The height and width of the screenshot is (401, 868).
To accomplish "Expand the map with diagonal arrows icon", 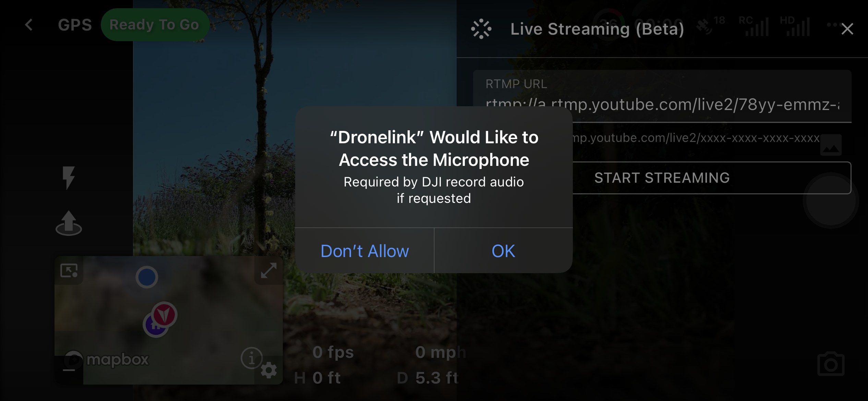I will 268,270.
